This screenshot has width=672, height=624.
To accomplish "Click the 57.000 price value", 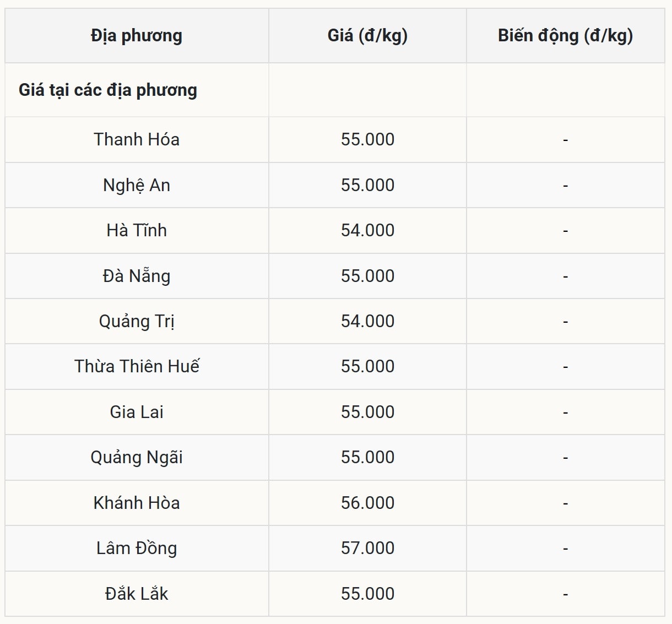I will 367,548.
